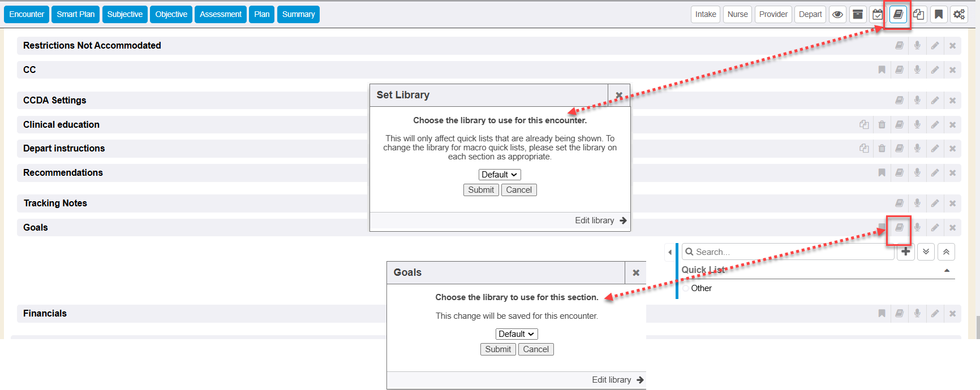This screenshot has width=980, height=390.
Task: Click the trash icon in Clinical education row
Action: point(882,125)
